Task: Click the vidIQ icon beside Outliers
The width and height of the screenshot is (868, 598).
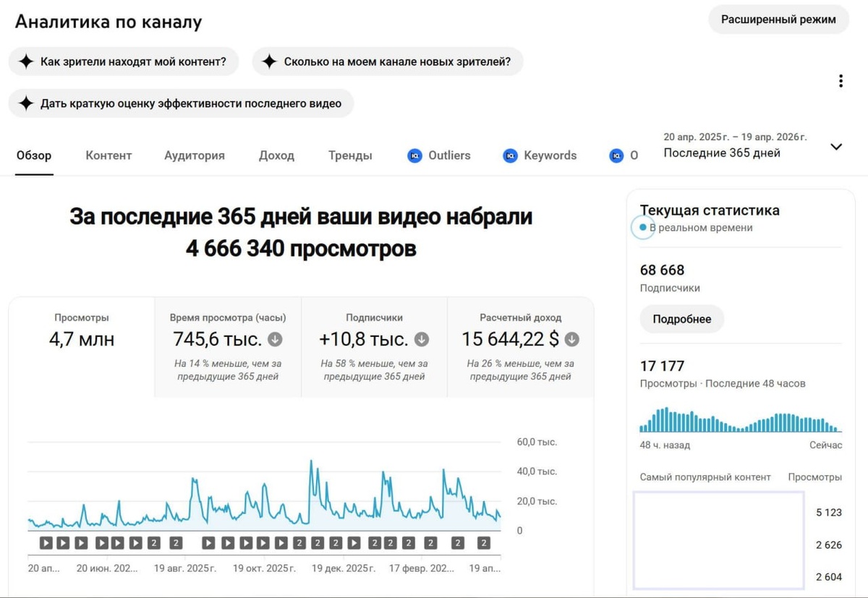Action: [414, 155]
